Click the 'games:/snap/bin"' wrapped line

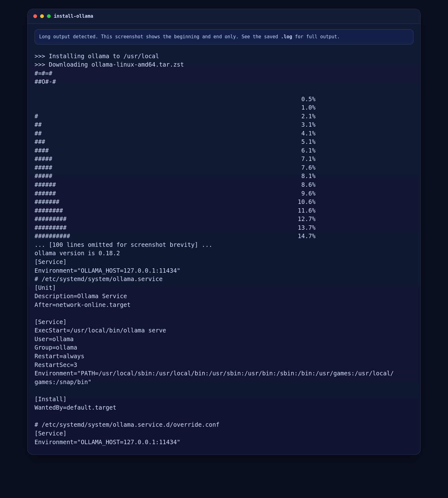(x=63, y=382)
